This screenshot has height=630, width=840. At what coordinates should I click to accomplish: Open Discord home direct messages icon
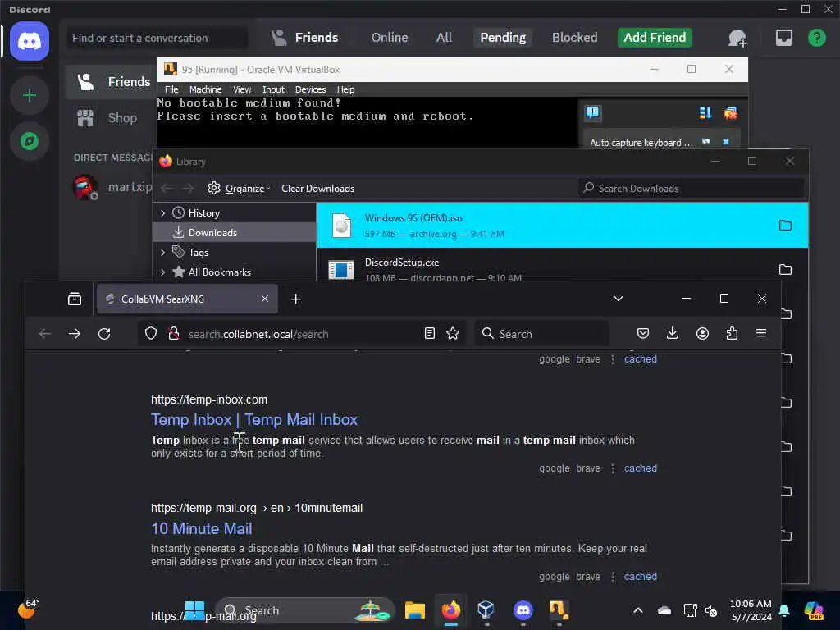(x=30, y=41)
